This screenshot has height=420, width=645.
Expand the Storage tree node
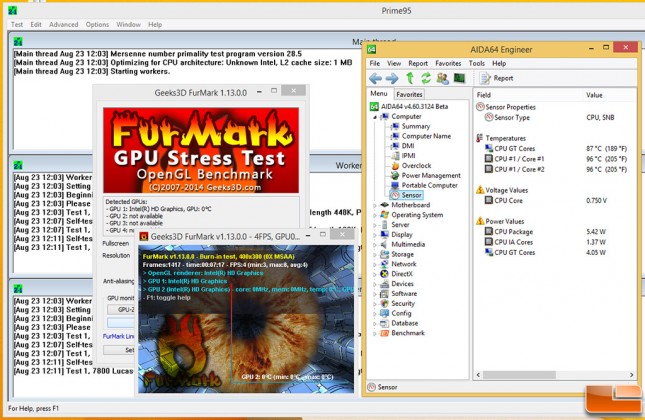[x=375, y=255]
